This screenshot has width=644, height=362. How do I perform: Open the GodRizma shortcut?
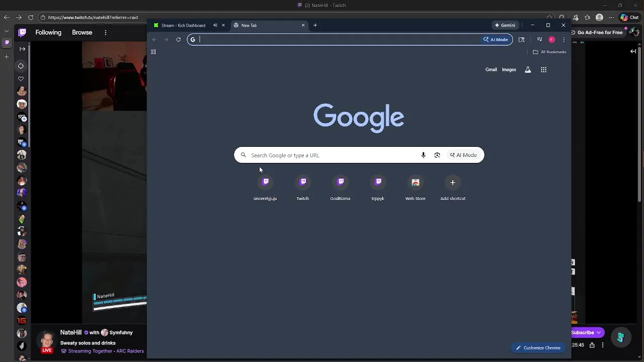(340, 188)
